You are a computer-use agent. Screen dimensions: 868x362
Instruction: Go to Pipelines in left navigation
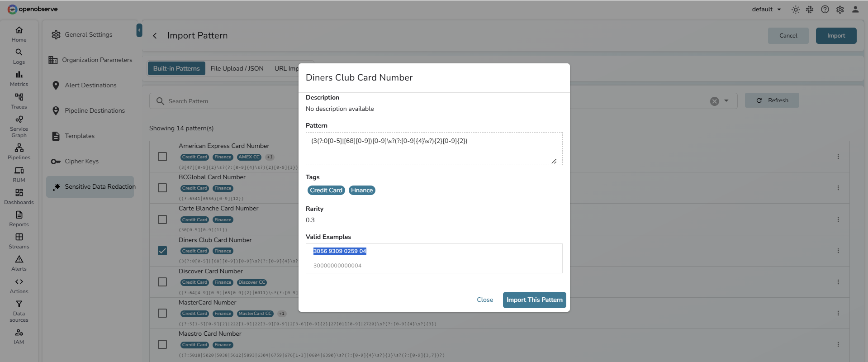point(19,152)
